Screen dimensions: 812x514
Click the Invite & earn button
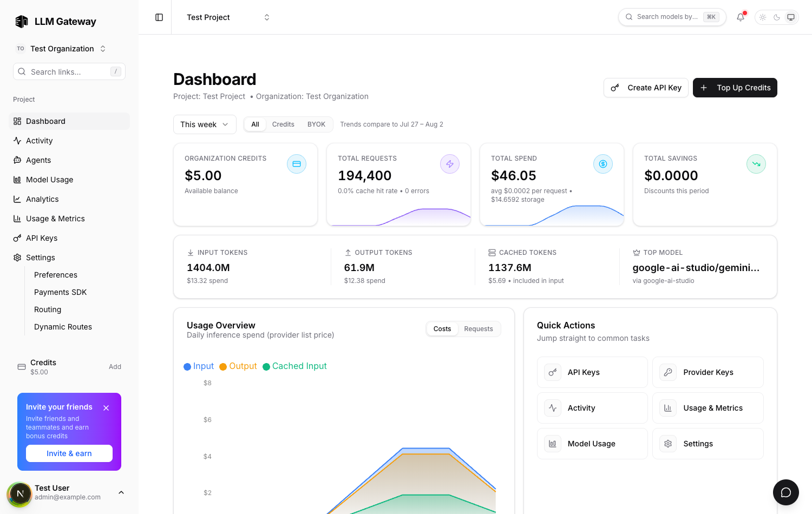click(69, 453)
